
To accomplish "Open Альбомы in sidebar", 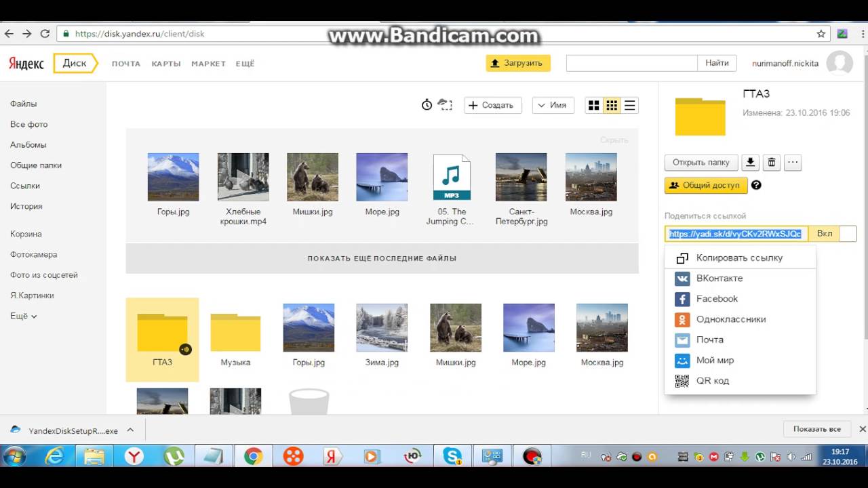I will pos(28,145).
